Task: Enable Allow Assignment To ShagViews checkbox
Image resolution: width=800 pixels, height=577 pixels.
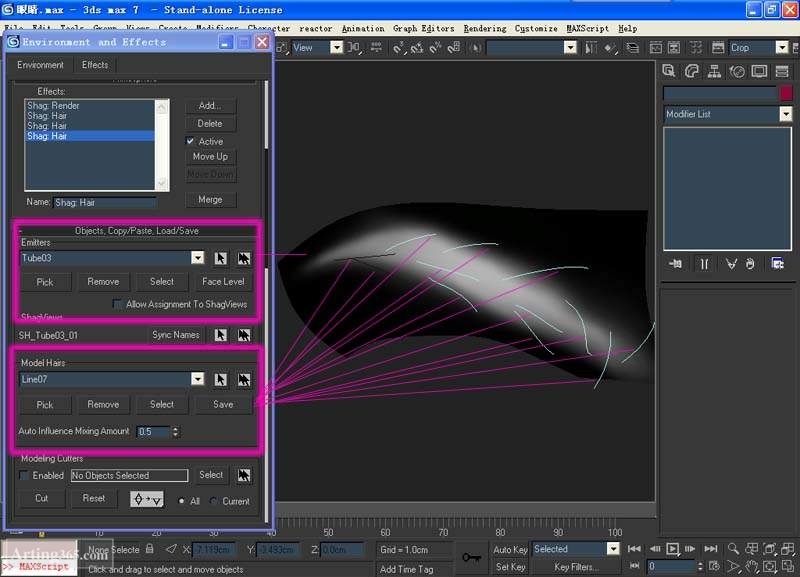Action: [118, 304]
